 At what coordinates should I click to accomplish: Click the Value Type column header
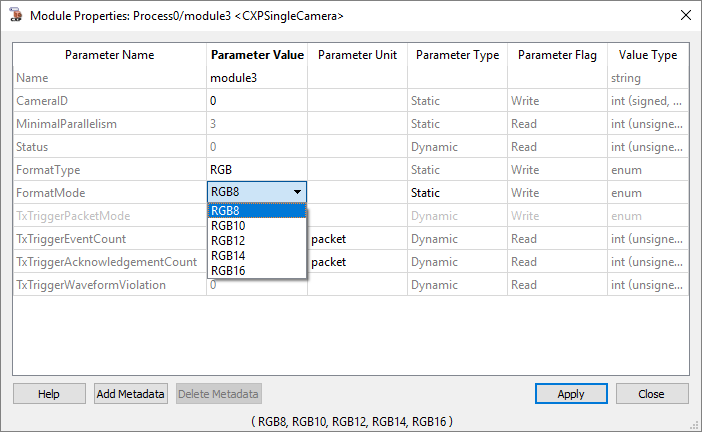[x=647, y=55]
